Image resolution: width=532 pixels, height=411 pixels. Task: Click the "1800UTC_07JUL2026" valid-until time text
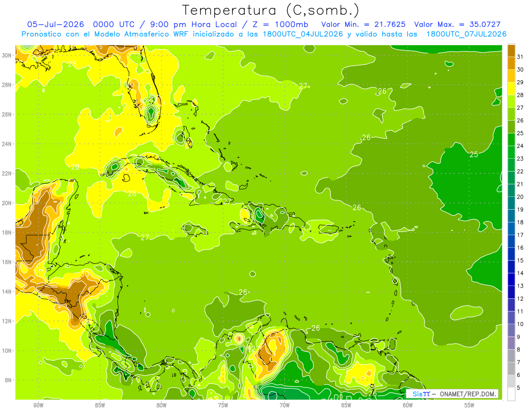(466, 34)
